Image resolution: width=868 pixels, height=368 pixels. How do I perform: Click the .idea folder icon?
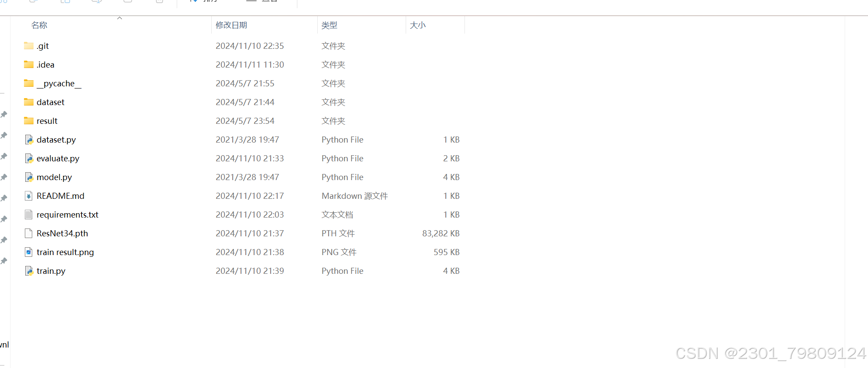[29, 65]
